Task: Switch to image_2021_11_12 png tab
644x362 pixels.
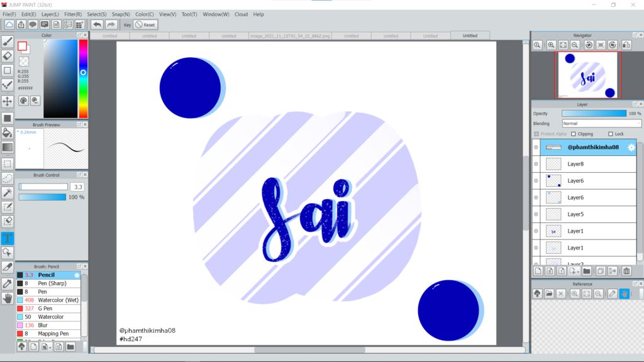Action: point(290,36)
